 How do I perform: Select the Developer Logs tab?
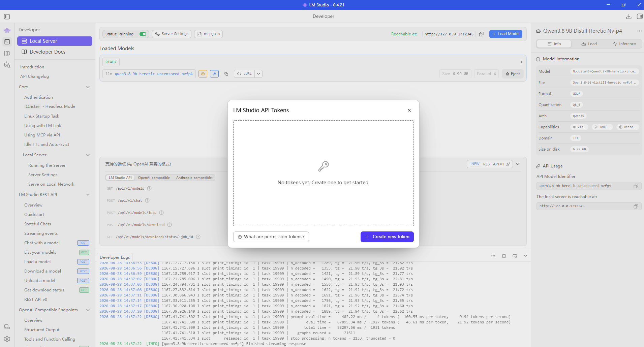(x=115, y=257)
